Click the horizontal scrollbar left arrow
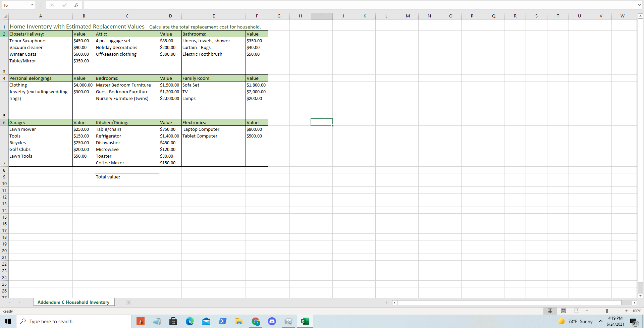Screen dimensions: 644x328 point(395,303)
